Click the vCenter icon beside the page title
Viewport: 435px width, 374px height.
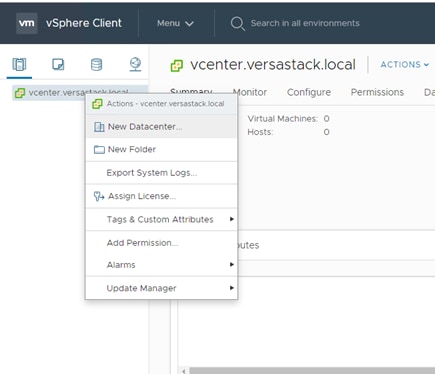click(x=177, y=66)
